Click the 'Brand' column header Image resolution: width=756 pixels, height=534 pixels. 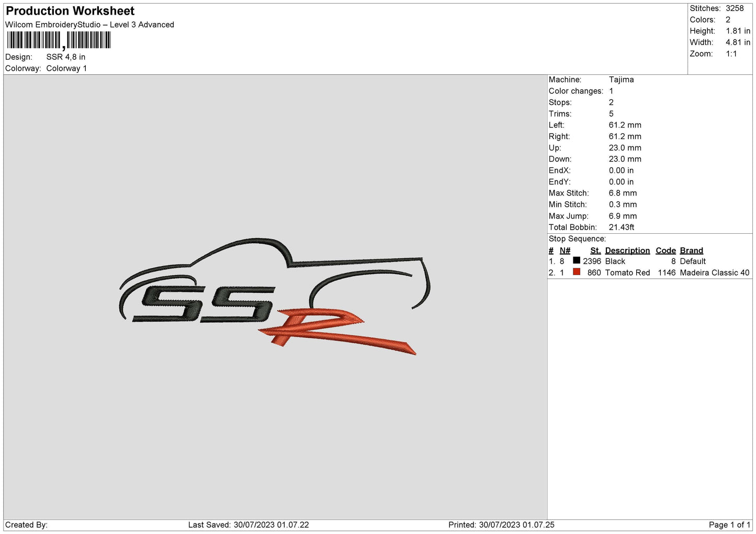click(691, 251)
